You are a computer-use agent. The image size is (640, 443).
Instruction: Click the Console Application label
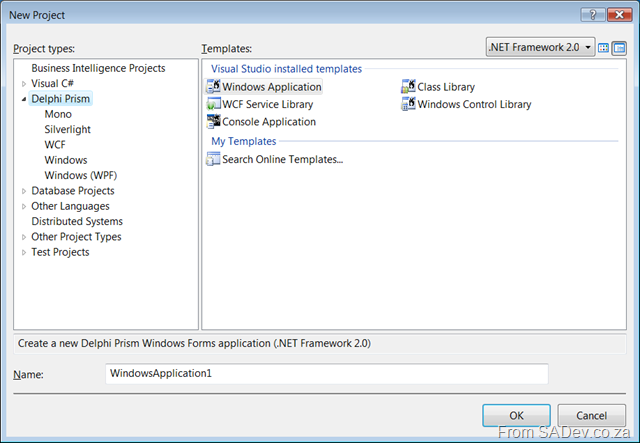tap(269, 122)
